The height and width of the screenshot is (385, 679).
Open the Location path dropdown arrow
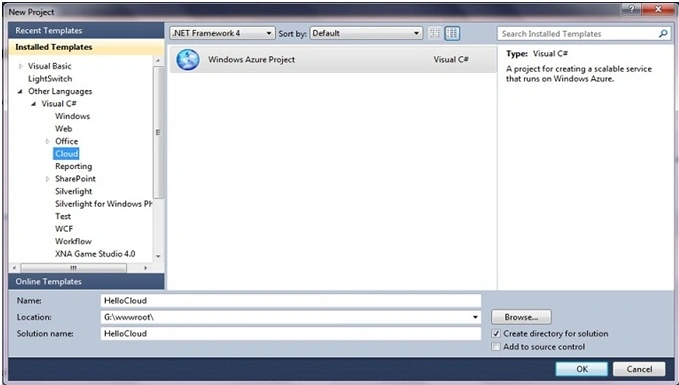(475, 317)
